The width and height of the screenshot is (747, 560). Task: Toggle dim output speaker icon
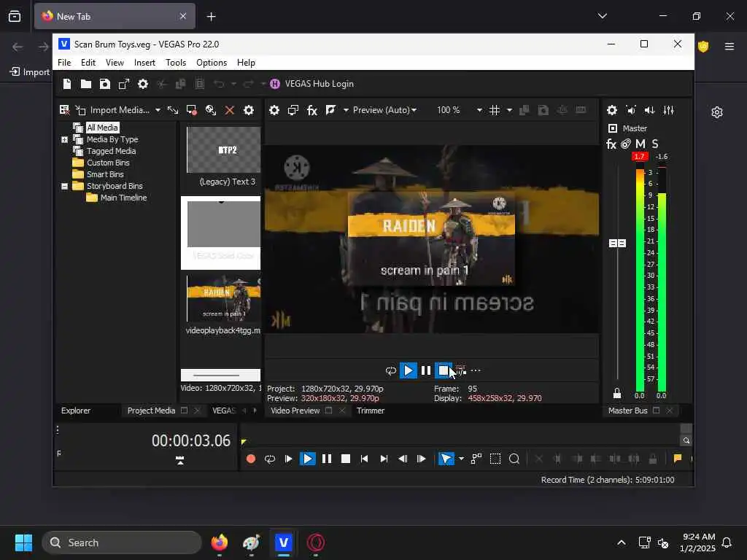tap(650, 110)
